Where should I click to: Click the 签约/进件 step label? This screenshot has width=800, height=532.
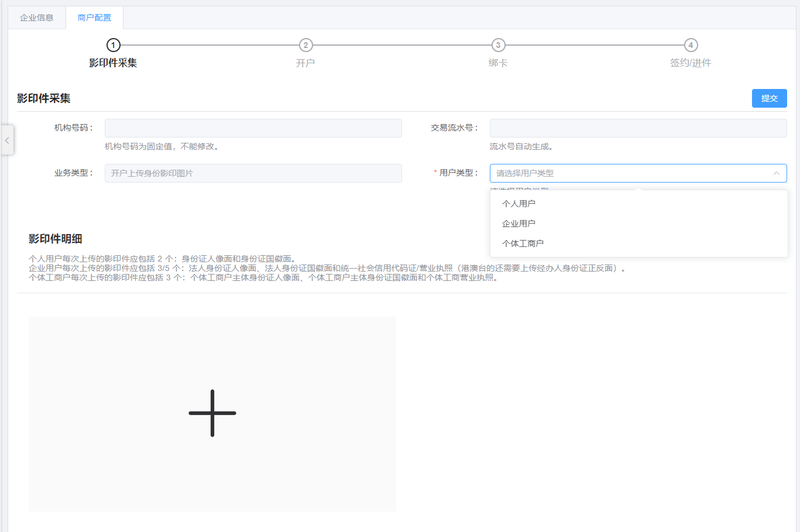point(691,63)
